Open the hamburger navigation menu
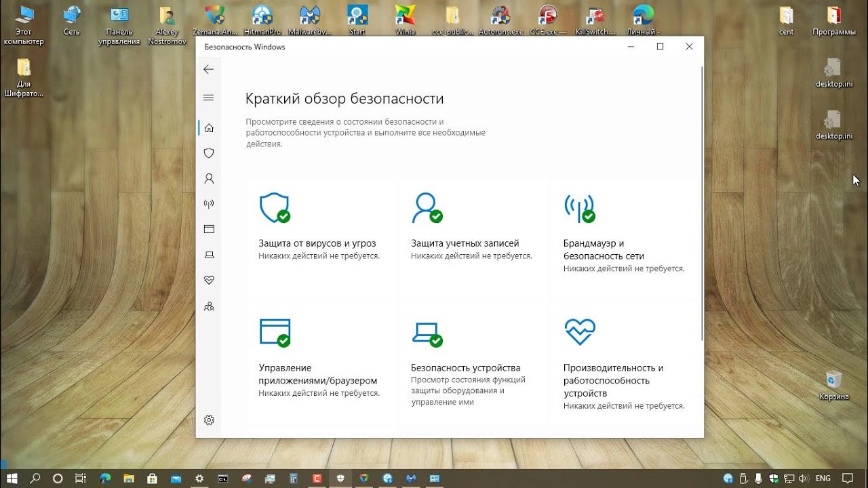868x488 pixels. 208,98
